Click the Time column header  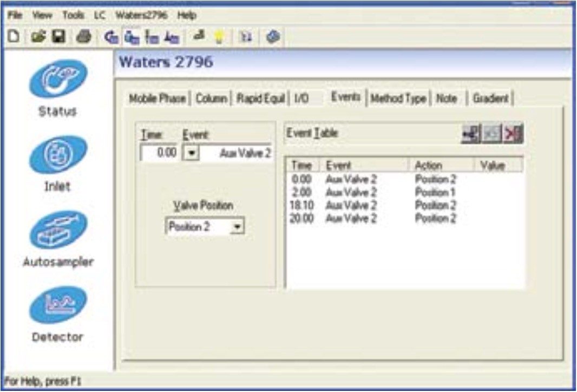[303, 166]
